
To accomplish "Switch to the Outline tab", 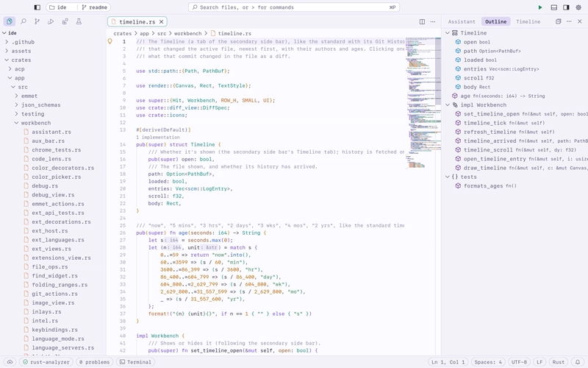I will 495,22.
